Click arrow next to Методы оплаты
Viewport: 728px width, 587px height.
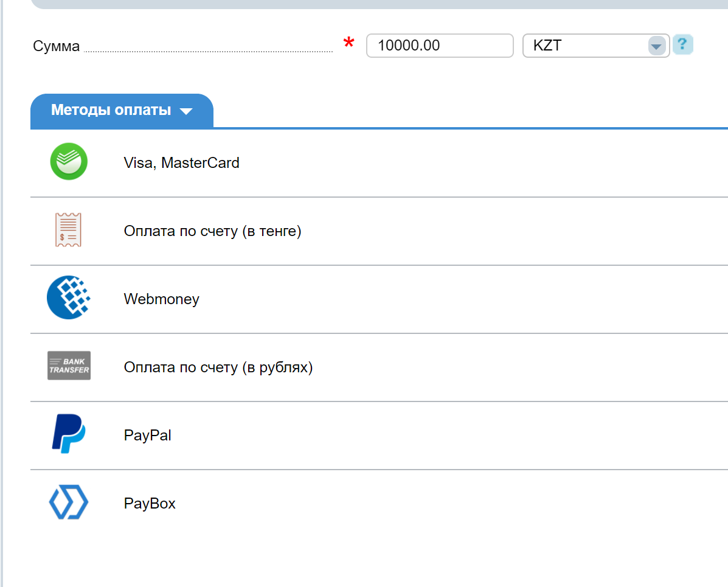point(186,111)
